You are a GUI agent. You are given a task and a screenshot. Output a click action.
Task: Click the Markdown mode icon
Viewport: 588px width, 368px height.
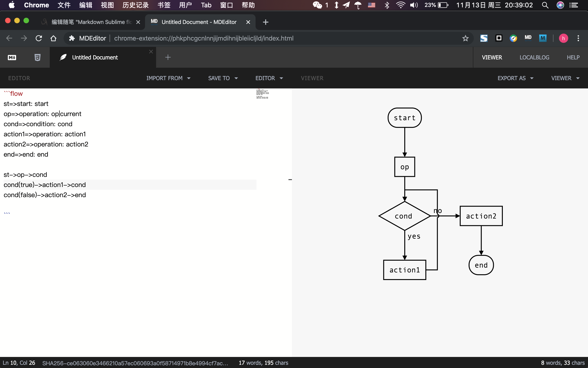pos(12,57)
